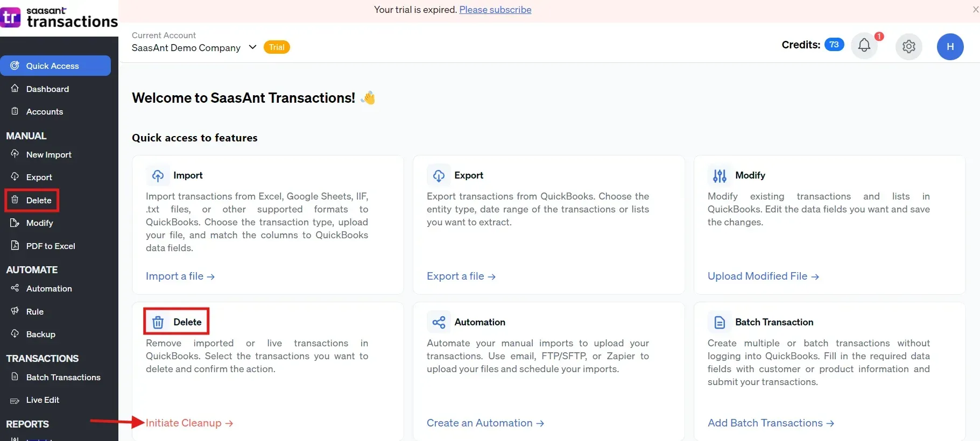Click the Delete card trash icon
Viewport: 980px width, 441px height.
point(158,322)
